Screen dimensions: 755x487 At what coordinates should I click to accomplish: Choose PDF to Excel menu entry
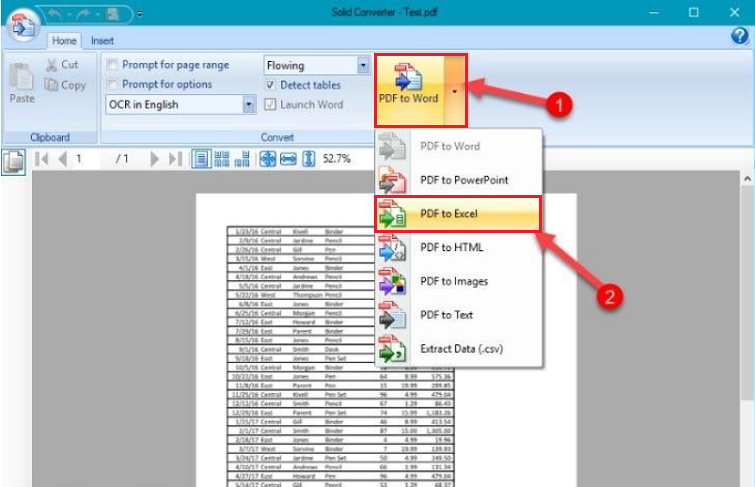(458, 213)
